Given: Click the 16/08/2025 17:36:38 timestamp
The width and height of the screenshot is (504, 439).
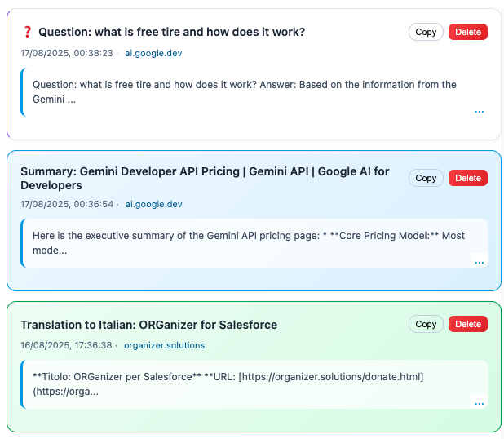Looking at the screenshot, I should [66, 345].
